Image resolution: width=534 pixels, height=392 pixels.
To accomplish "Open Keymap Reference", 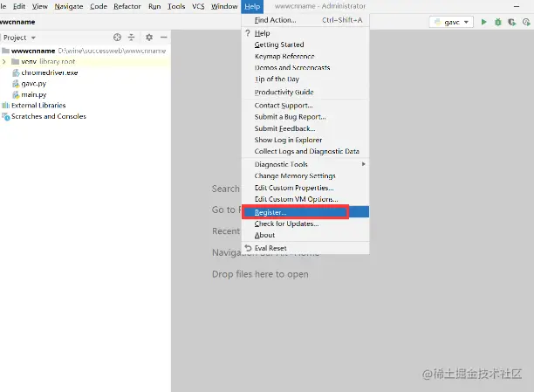I will pyautogui.click(x=305, y=56).
